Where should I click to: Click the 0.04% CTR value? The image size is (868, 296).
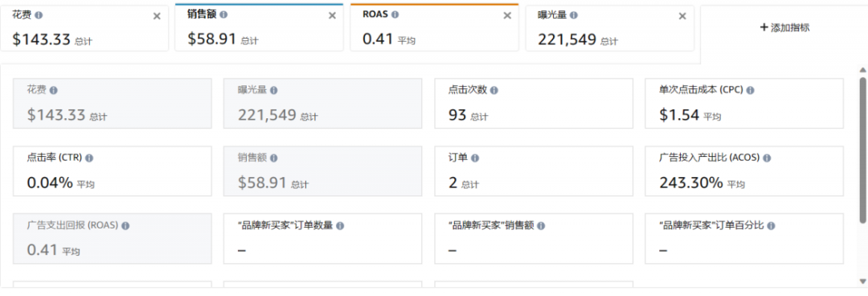tap(50, 183)
